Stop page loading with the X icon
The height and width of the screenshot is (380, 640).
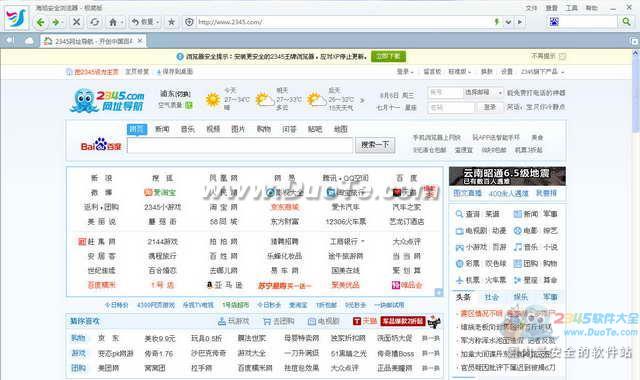[76, 22]
